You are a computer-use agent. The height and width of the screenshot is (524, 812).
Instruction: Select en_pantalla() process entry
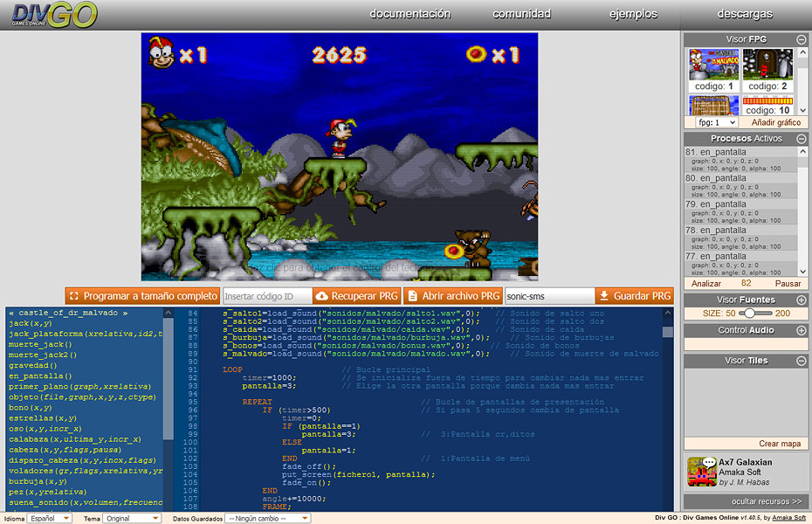(x=40, y=376)
